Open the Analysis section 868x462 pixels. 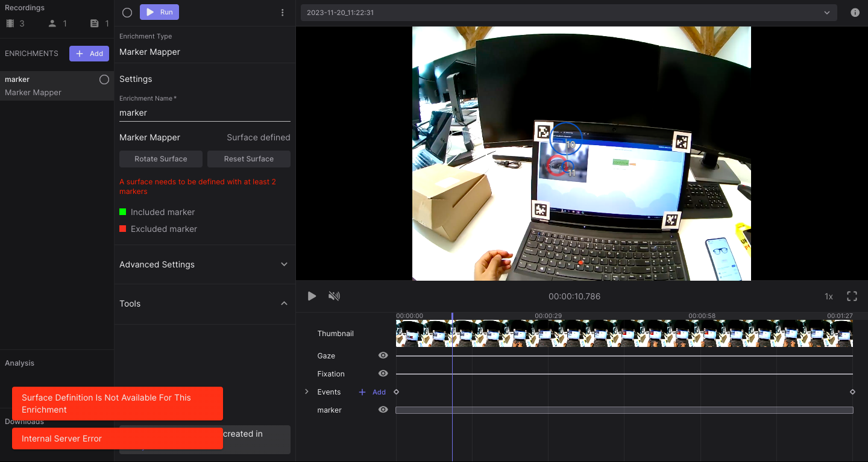tap(20, 363)
